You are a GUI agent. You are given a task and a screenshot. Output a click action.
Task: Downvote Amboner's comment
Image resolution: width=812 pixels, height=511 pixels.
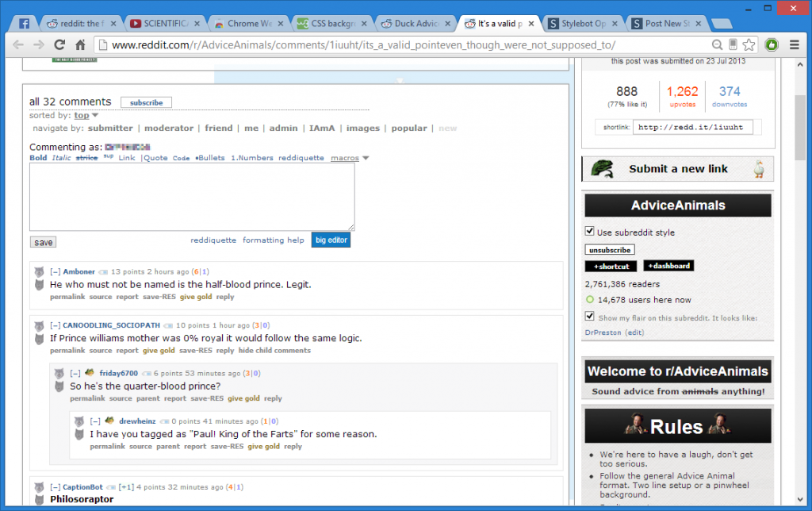click(x=40, y=285)
